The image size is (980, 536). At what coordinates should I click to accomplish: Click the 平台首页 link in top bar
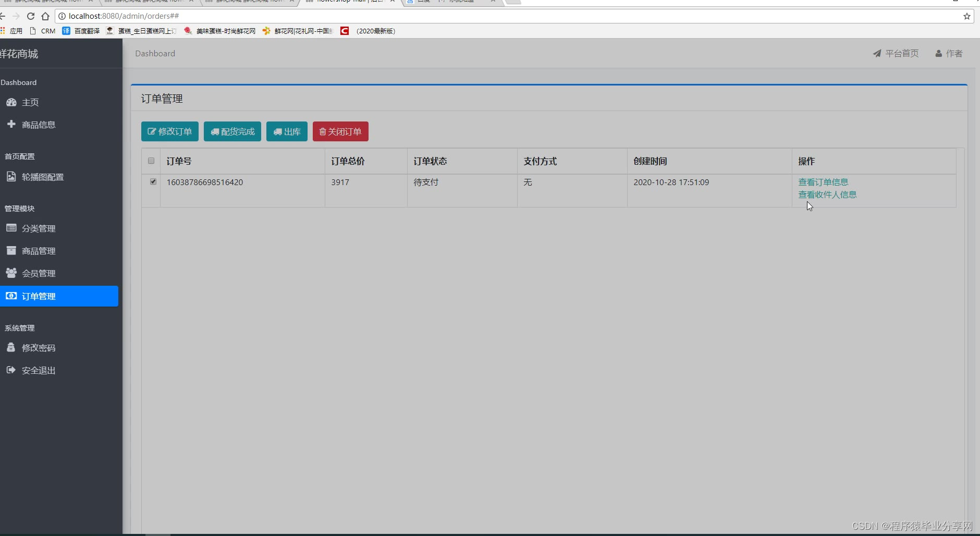(x=896, y=53)
